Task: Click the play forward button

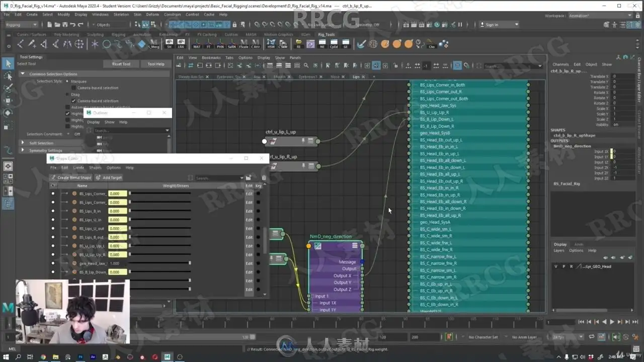Action: [x=612, y=322]
